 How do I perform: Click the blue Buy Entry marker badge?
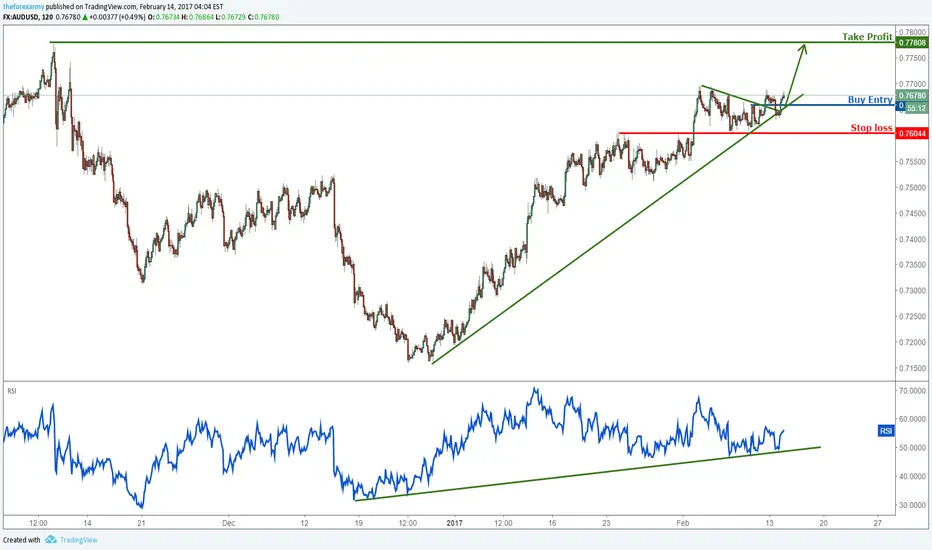tap(901, 105)
